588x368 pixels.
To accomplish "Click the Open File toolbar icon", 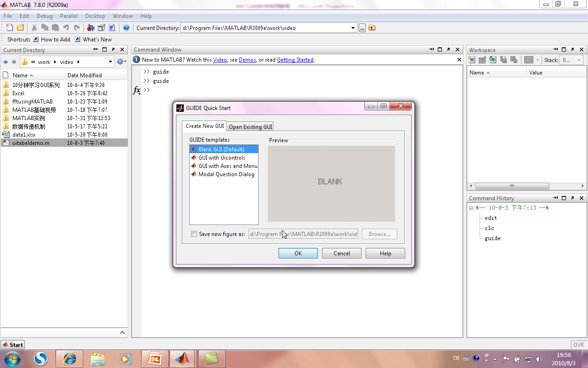I will (x=20, y=28).
